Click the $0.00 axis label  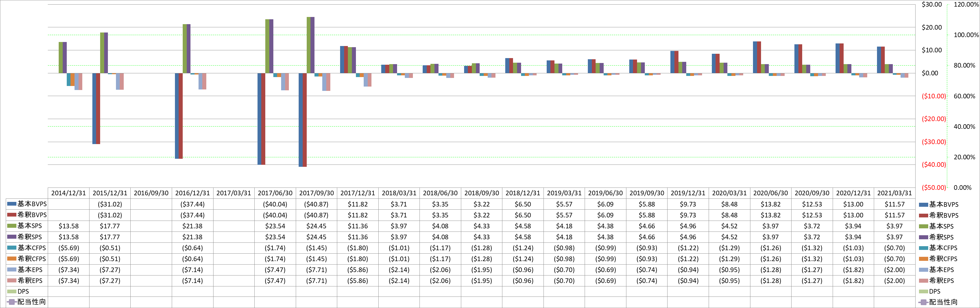[x=930, y=73]
